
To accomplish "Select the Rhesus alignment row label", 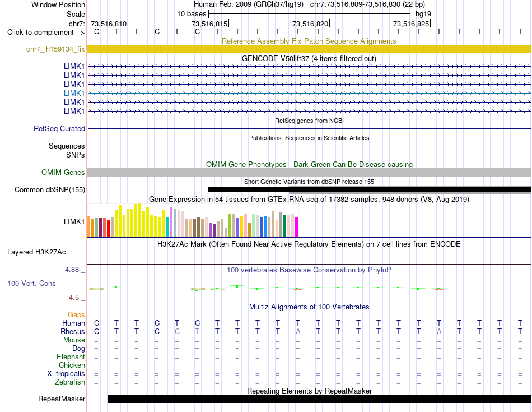I will click(x=73, y=331).
